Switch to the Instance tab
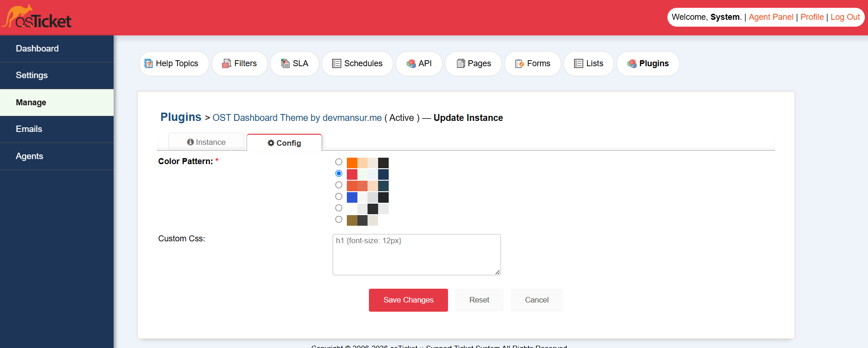Viewport: 868px width, 348px height. pyautogui.click(x=206, y=142)
